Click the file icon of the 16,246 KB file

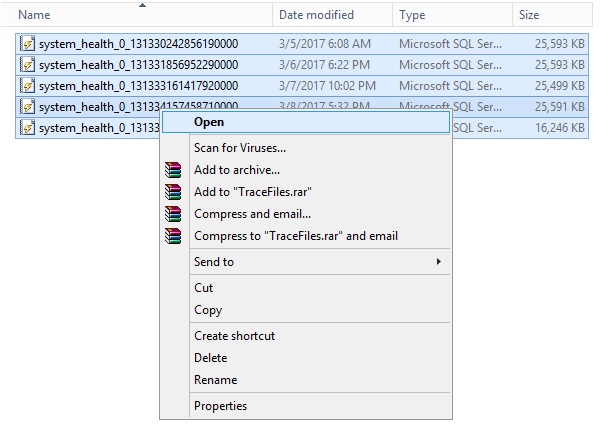tap(27, 127)
